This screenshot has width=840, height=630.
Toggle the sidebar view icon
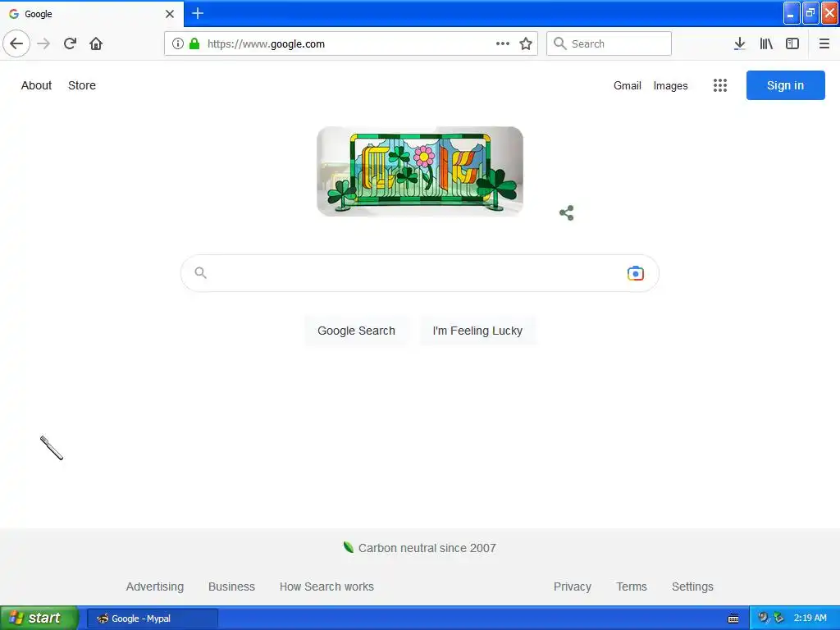(x=792, y=43)
